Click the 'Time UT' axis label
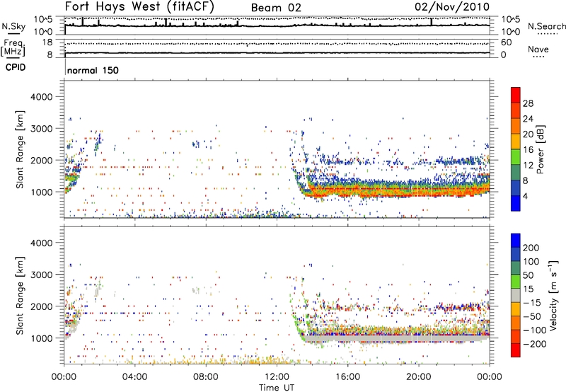566x392 pixels. (x=277, y=388)
